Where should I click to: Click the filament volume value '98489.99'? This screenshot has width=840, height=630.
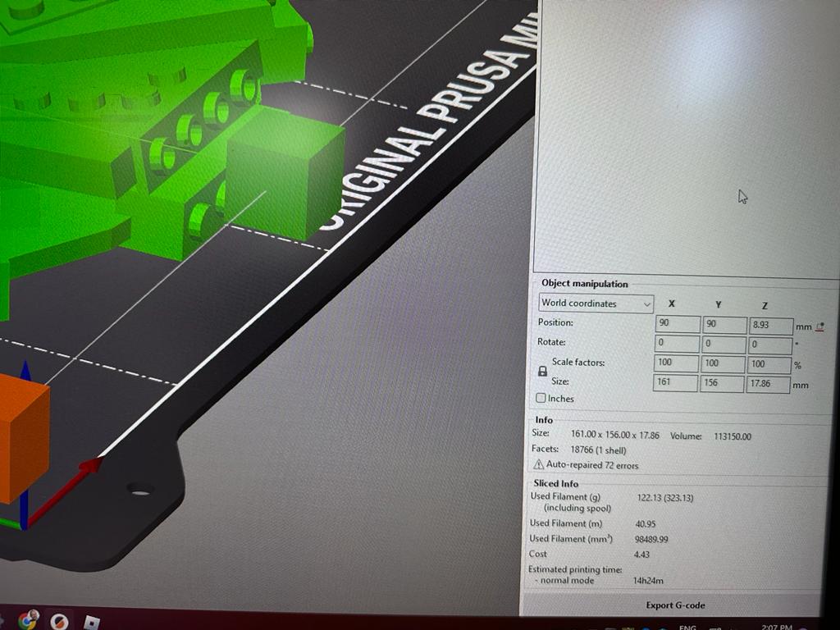[x=651, y=540]
